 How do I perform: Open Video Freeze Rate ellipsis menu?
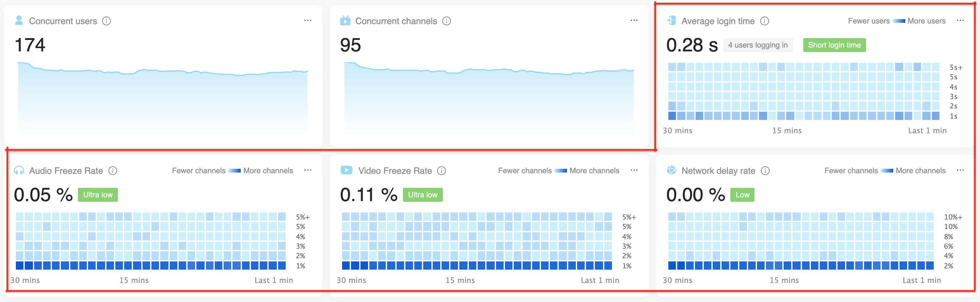coord(634,170)
